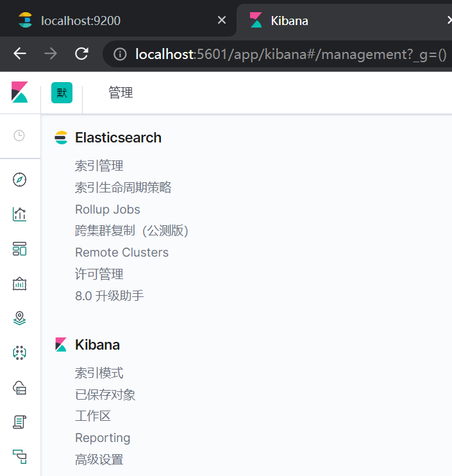Image resolution: width=452 pixels, height=476 pixels.
Task: Click the Elasticsearch section heading
Action: (x=119, y=138)
